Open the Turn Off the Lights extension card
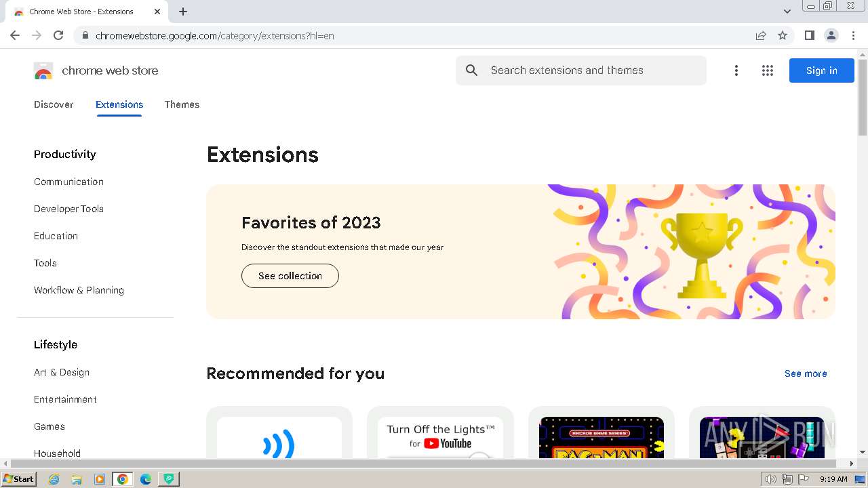Viewport: 868px width, 488px height. 440,432
